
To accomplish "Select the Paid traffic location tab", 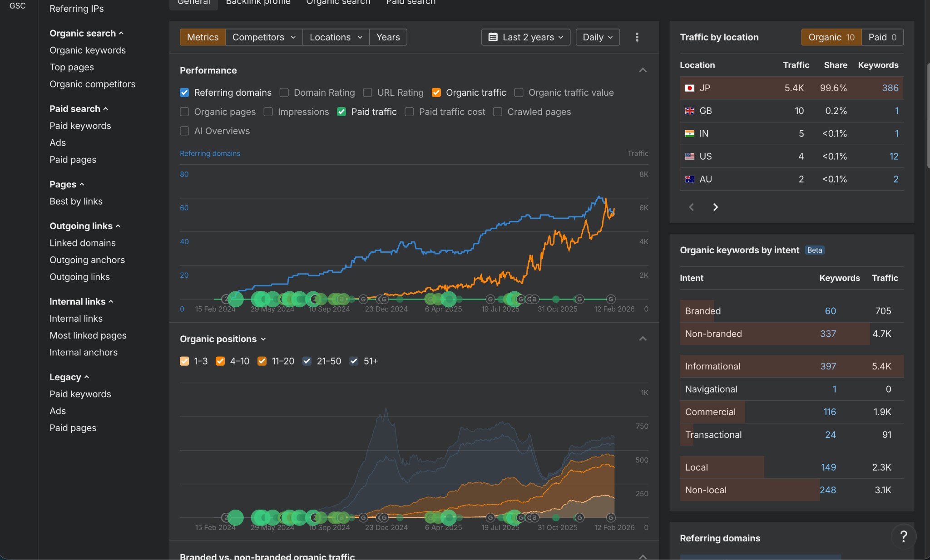I will (x=882, y=37).
